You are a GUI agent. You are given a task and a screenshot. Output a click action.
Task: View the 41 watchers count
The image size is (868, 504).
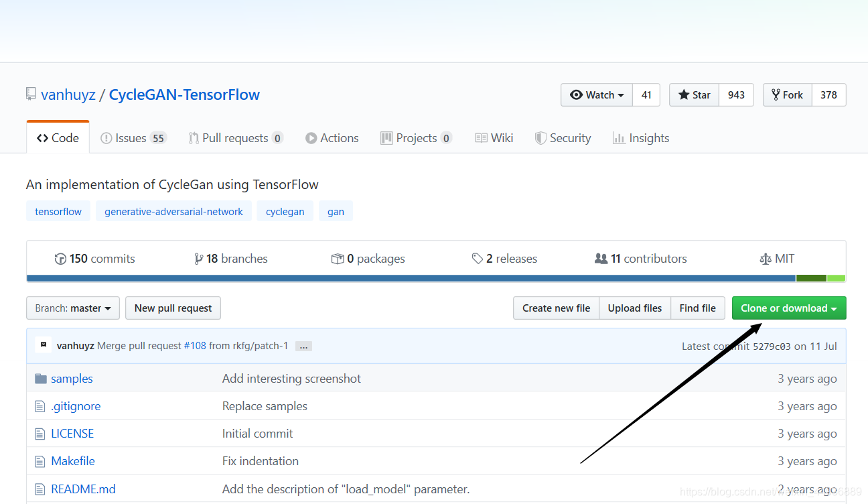[x=646, y=95]
